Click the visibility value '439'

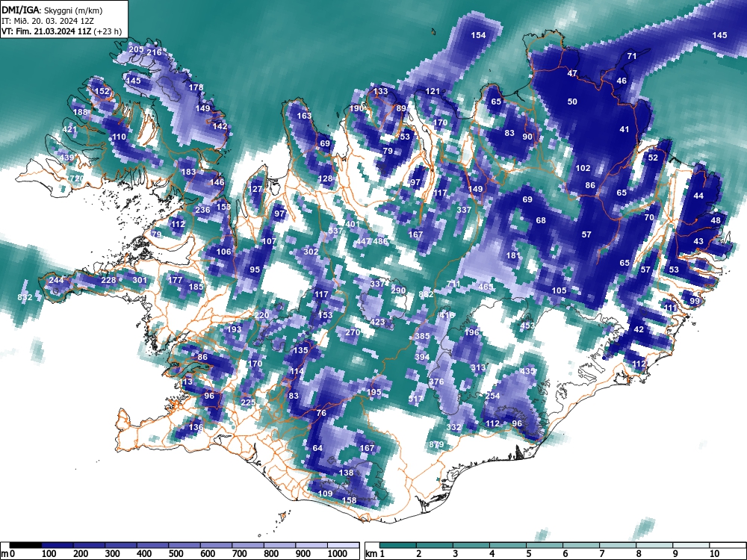tap(66, 158)
